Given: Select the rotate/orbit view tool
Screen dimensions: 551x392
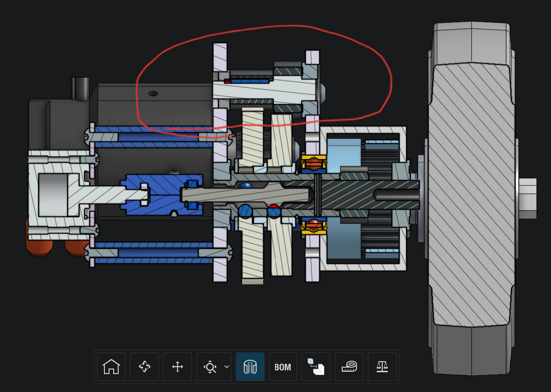Looking at the screenshot, I should pyautogui.click(x=144, y=367).
